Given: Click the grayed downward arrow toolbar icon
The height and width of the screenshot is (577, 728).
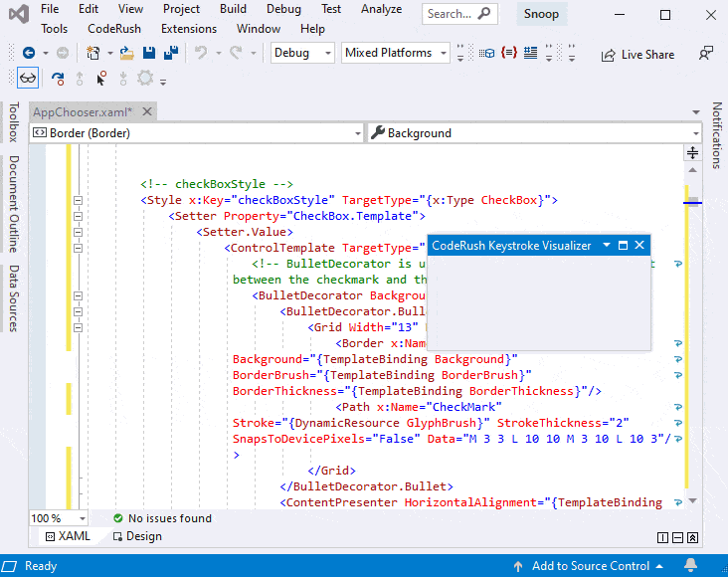Looking at the screenshot, I should pyautogui.click(x=123, y=79).
